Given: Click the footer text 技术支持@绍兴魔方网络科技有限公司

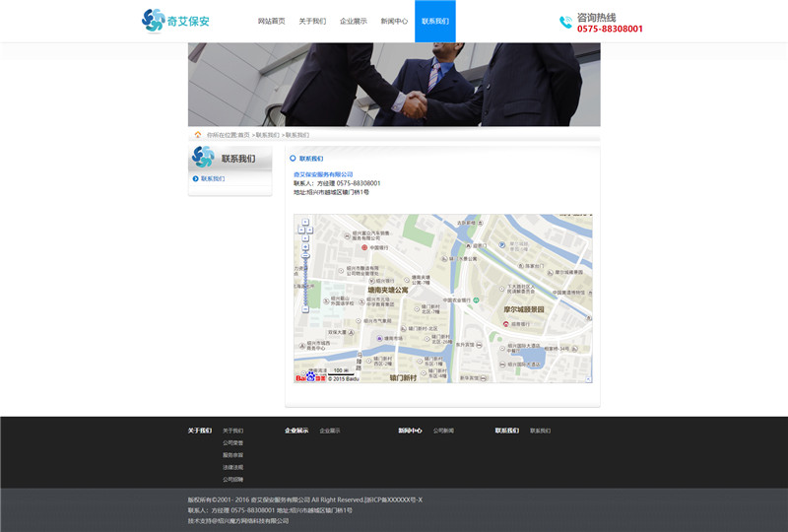Looking at the screenshot, I should coord(238,521).
